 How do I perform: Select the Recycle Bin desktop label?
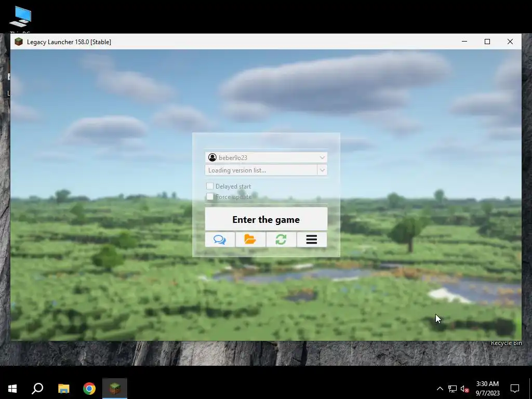pos(506,343)
